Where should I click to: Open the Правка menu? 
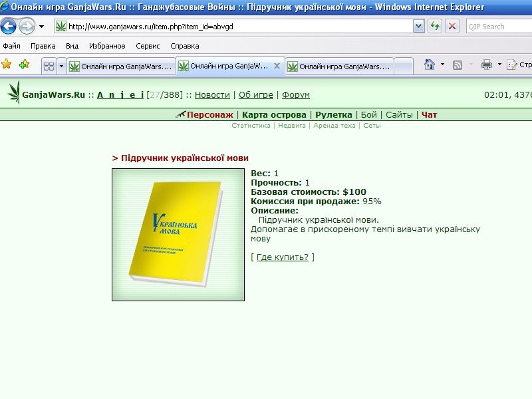tap(43, 46)
